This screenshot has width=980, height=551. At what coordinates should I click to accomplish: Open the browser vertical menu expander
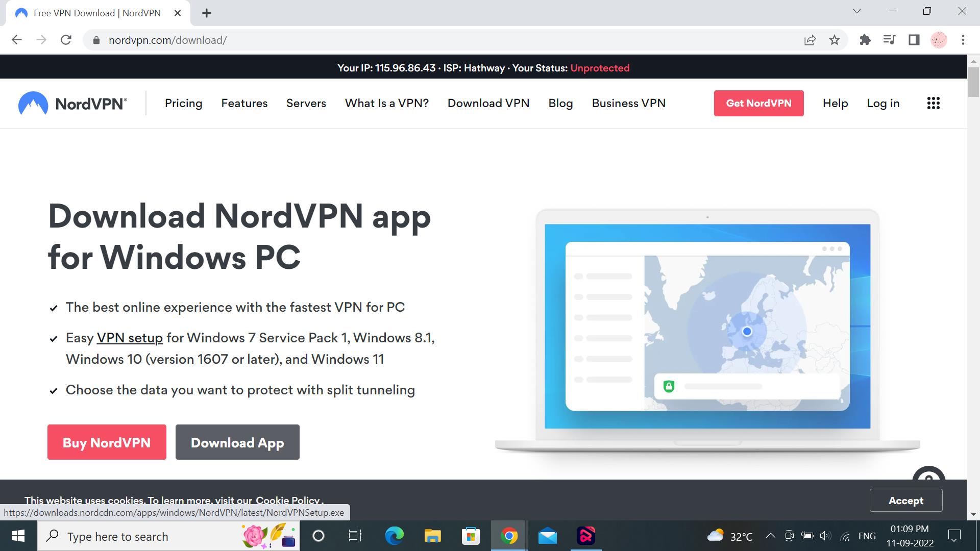(963, 40)
